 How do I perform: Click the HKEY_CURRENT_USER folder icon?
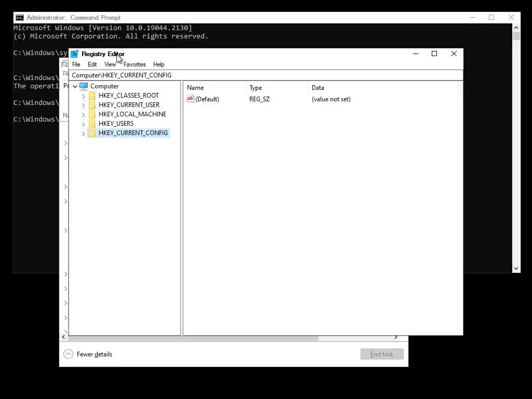pyautogui.click(x=92, y=105)
